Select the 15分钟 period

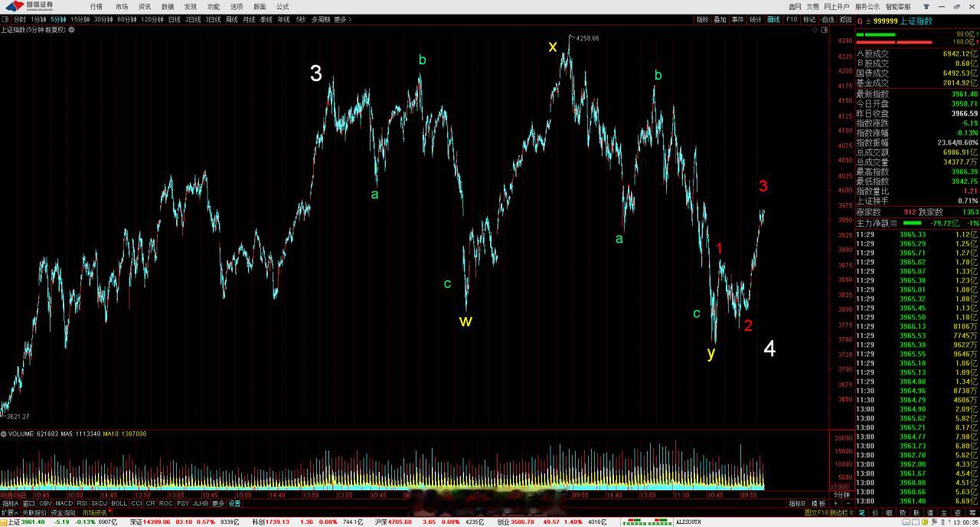click(x=80, y=19)
